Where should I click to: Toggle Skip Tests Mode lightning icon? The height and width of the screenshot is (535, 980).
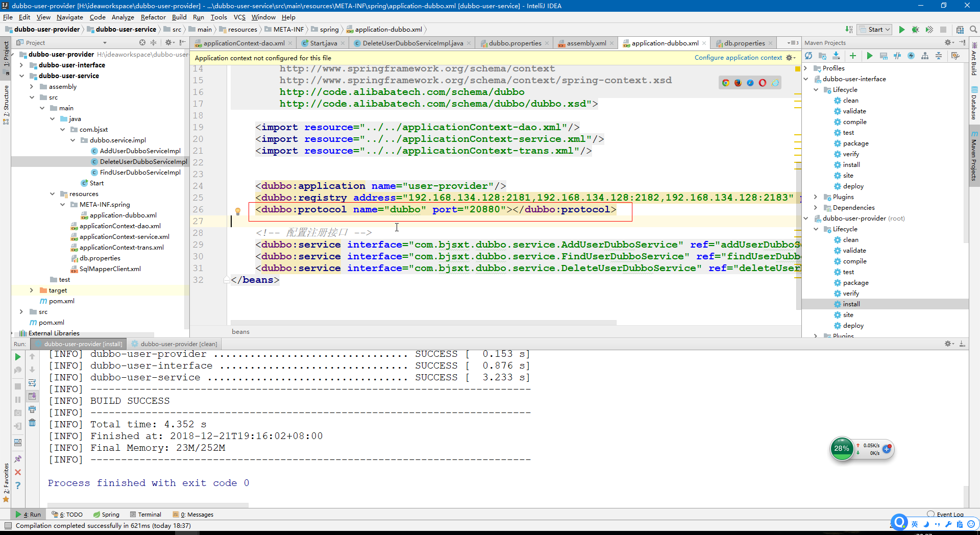tap(911, 56)
